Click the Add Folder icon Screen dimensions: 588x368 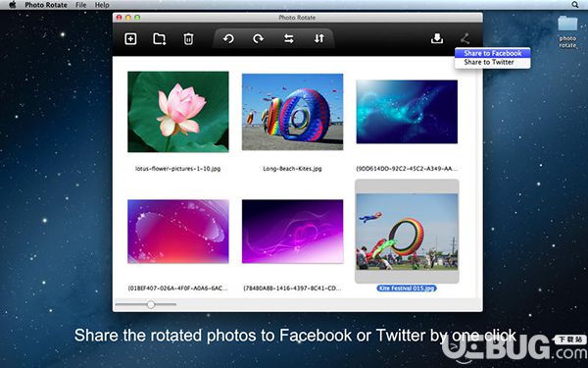tap(160, 38)
